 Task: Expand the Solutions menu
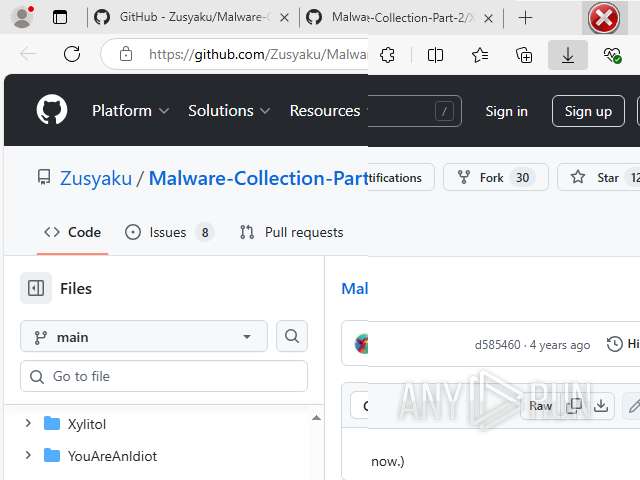229,111
